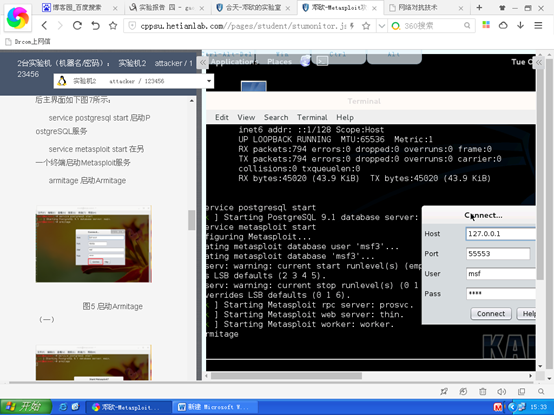Launch the Iceweasel globe icon in Kali panel

point(306,61)
